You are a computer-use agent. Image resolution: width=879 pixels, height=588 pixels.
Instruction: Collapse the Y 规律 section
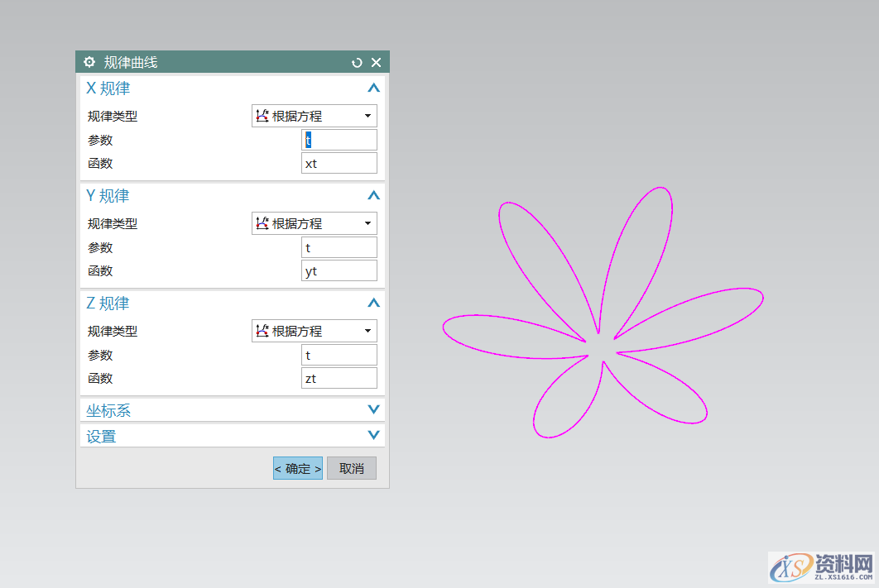[x=373, y=196]
